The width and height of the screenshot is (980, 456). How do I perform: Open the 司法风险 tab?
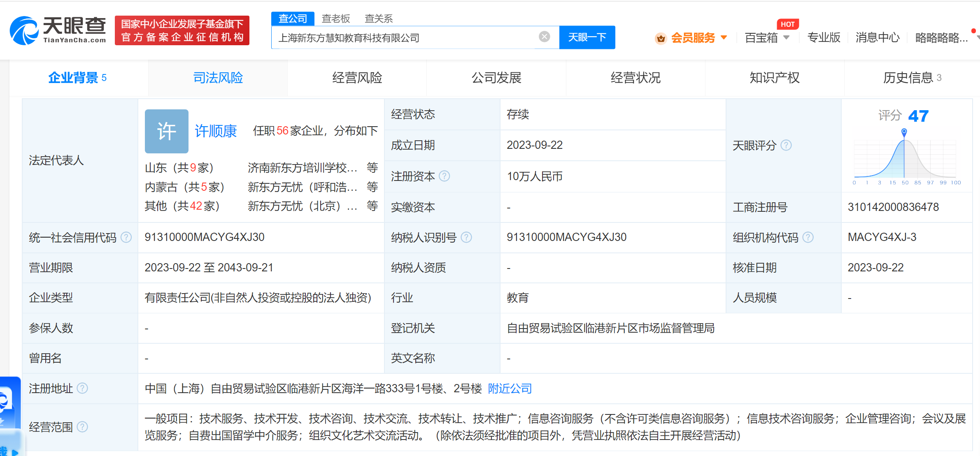click(218, 78)
